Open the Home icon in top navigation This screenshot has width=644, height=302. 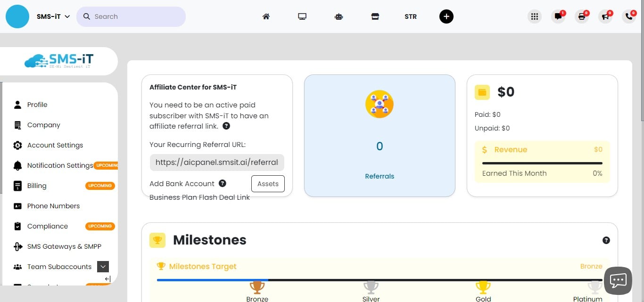click(266, 16)
